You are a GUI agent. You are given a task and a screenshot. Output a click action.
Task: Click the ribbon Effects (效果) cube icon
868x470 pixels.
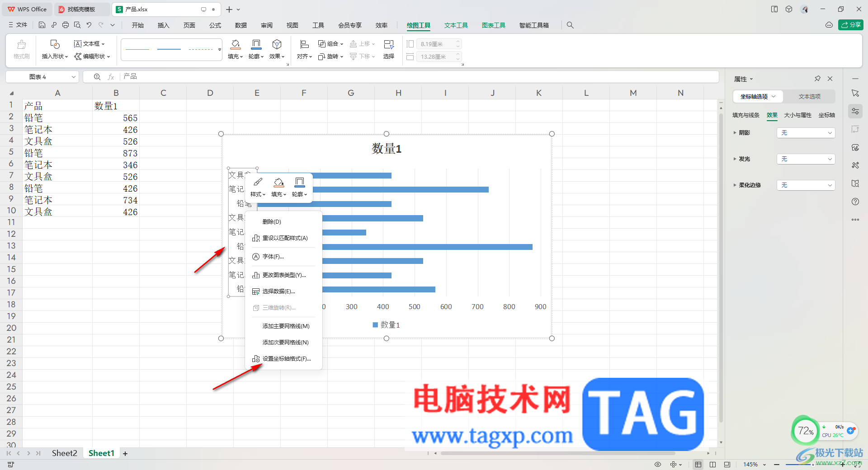tap(277, 44)
